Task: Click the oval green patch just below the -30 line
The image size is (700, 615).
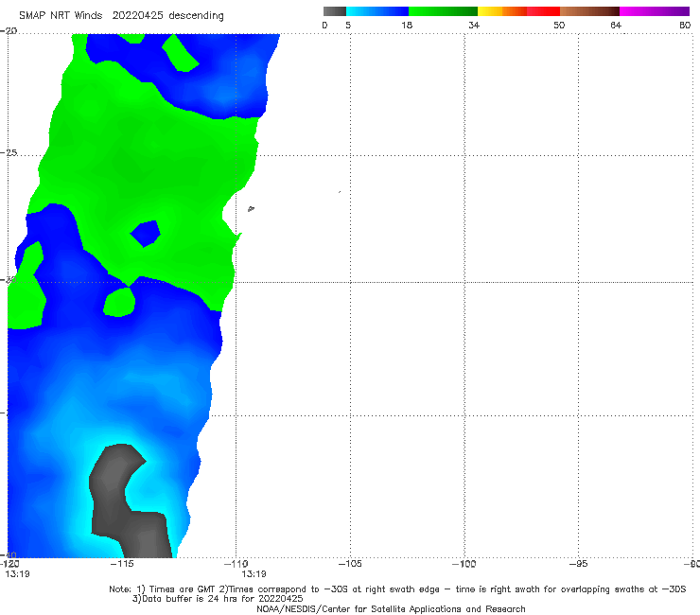Action: point(119,303)
